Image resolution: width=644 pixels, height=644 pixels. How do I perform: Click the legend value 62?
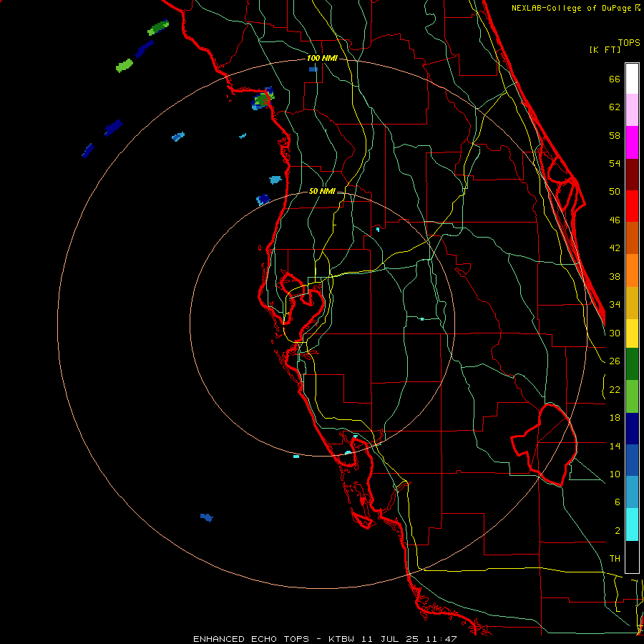[x=615, y=107]
